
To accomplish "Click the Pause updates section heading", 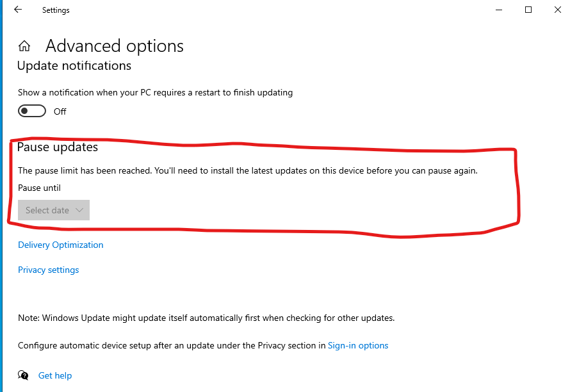I will [58, 147].
